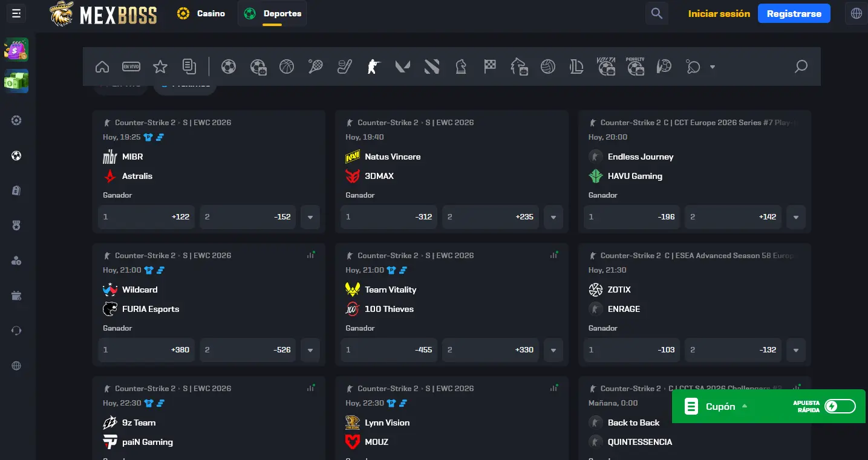Screen dimensions: 868x460
Task: Click the MexBoss logo
Action: click(x=103, y=14)
